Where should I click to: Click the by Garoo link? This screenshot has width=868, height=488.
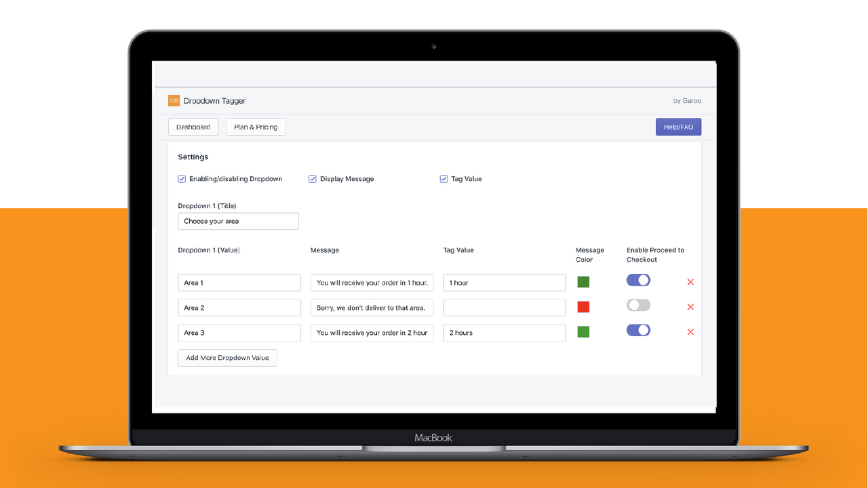coord(688,100)
